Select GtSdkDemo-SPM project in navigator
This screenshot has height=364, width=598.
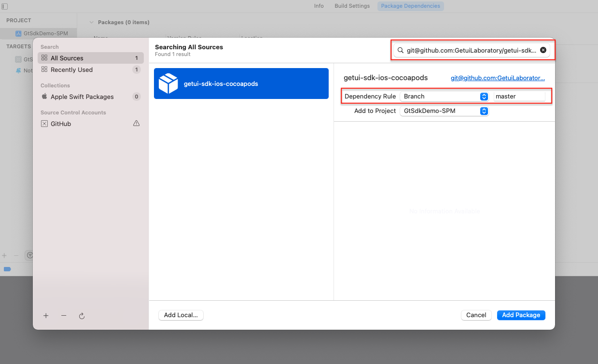pyautogui.click(x=41, y=33)
